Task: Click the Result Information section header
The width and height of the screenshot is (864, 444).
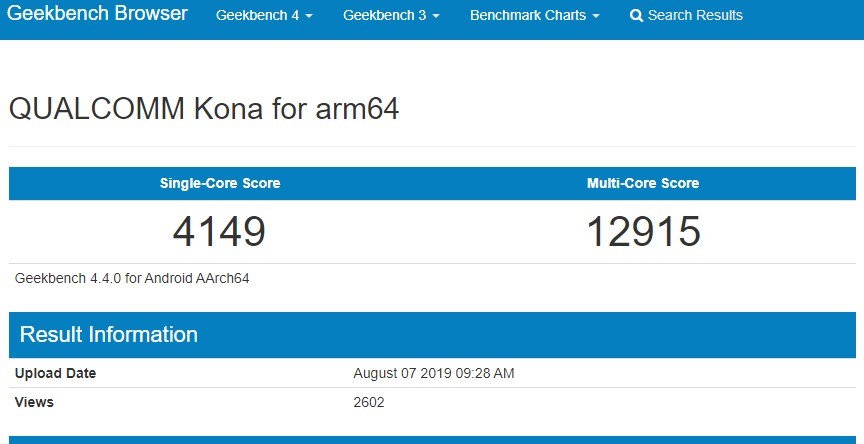Action: point(109,334)
